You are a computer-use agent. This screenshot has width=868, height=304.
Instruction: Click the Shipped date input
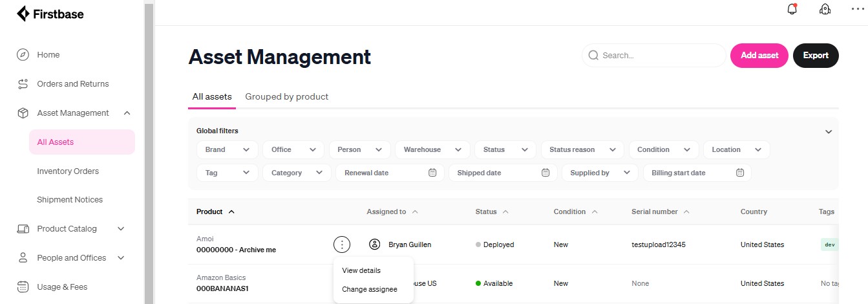coord(502,173)
